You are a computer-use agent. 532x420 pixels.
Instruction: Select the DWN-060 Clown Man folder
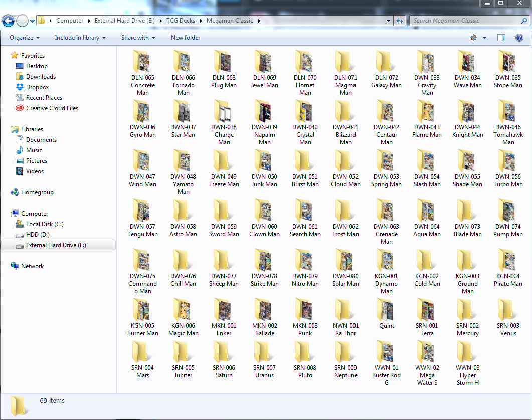(265, 218)
